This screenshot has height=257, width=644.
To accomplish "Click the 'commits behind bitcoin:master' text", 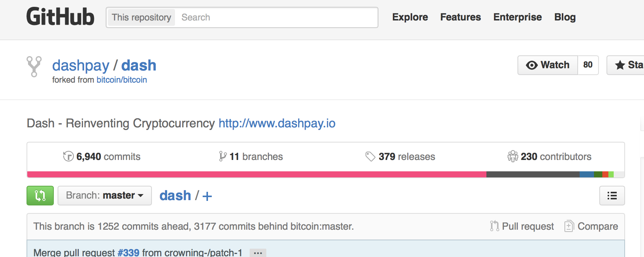I will point(286,226).
